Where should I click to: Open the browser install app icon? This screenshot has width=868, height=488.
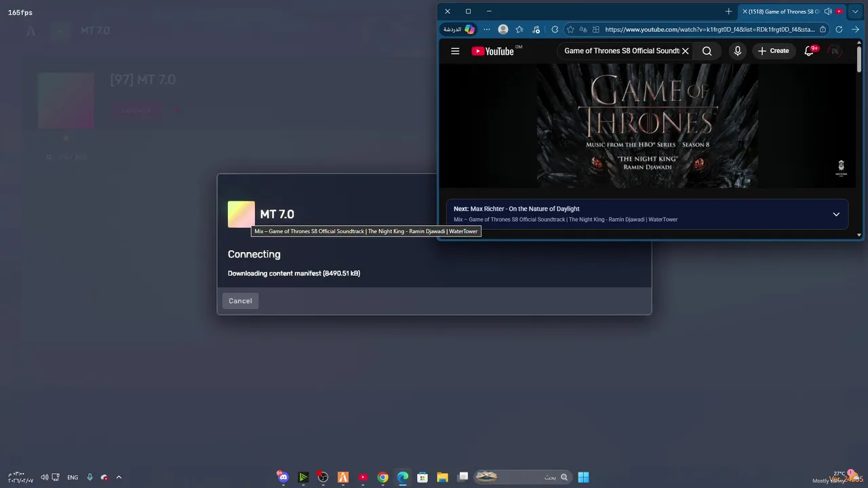pyautogui.click(x=596, y=30)
